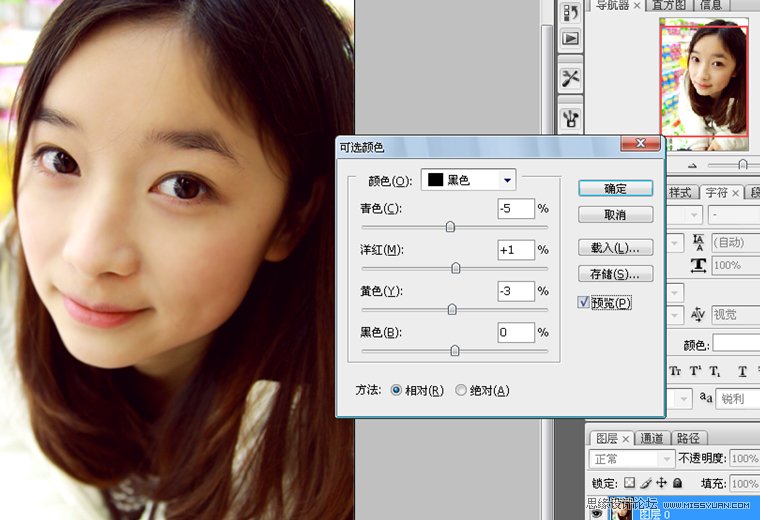760x520 pixels.
Task: Open the Colors (颜色) dropdown showing Black
Action: [x=468, y=180]
